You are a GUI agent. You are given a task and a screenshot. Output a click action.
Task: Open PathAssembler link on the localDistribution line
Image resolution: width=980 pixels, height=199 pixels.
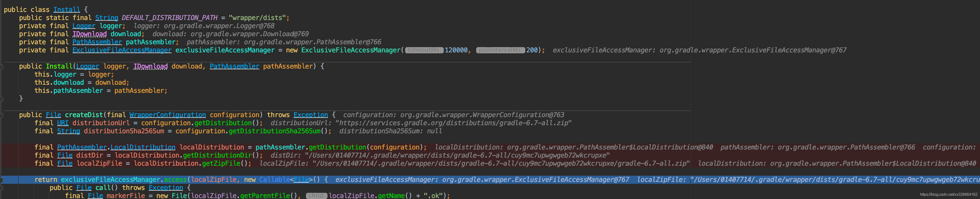click(82, 147)
